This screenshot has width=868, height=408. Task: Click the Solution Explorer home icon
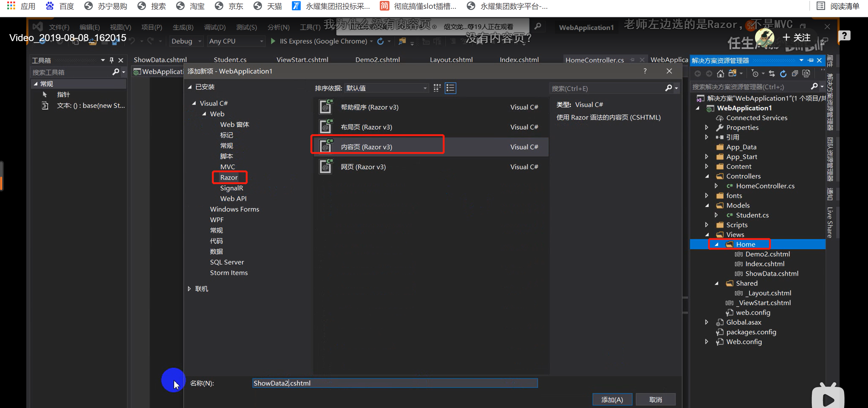tap(721, 73)
